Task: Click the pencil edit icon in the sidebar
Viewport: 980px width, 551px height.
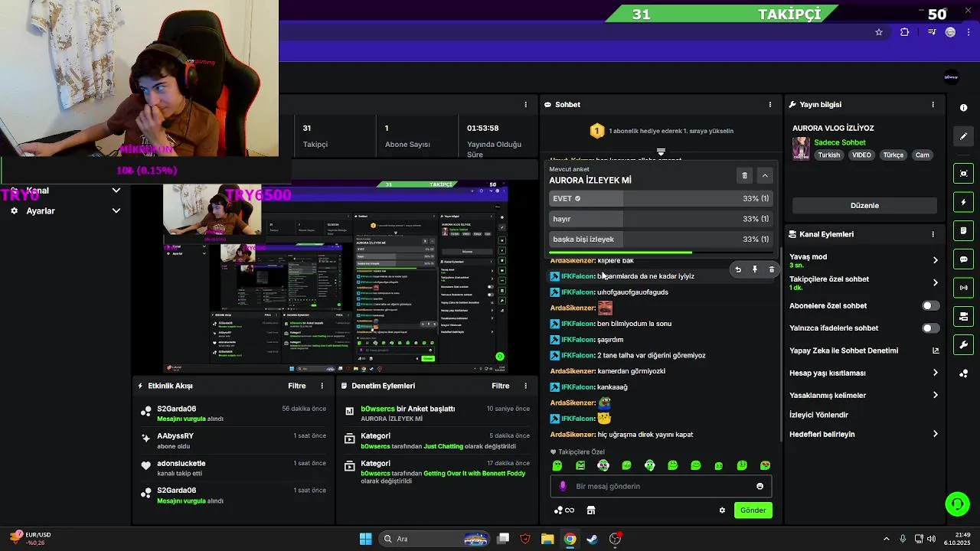Action: coord(963,136)
